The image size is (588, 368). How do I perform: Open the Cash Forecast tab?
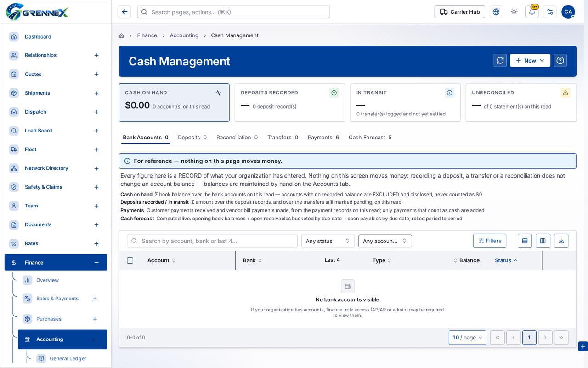click(x=370, y=138)
